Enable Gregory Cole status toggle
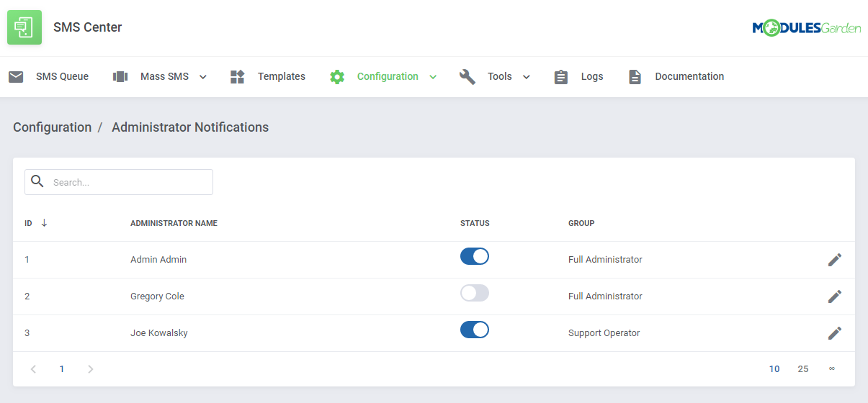868x403 pixels. tap(474, 293)
